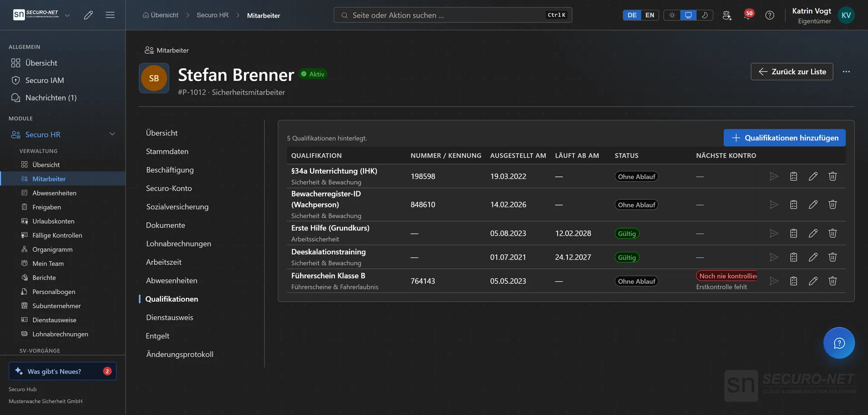Open the help question mark icon in header
The image size is (868, 415).
pos(769,15)
